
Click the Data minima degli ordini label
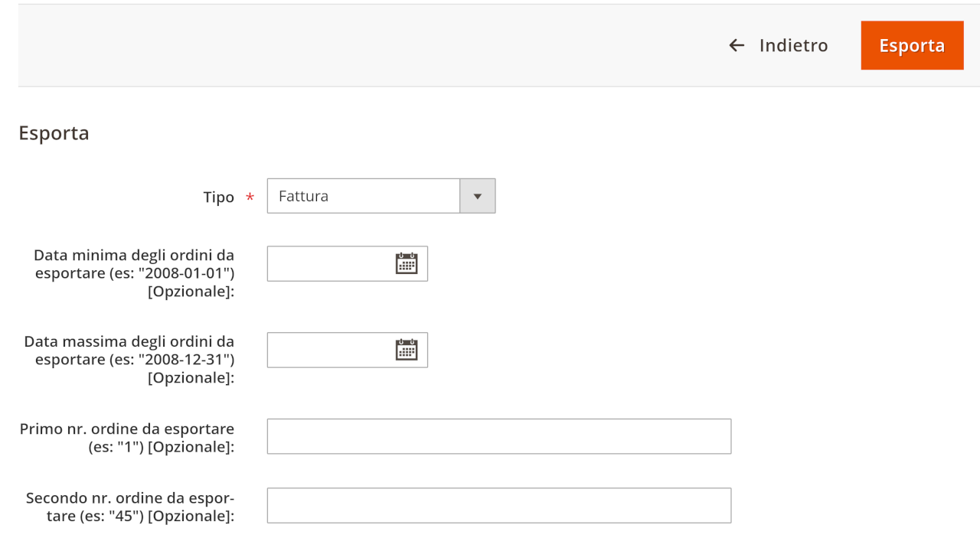click(x=134, y=255)
